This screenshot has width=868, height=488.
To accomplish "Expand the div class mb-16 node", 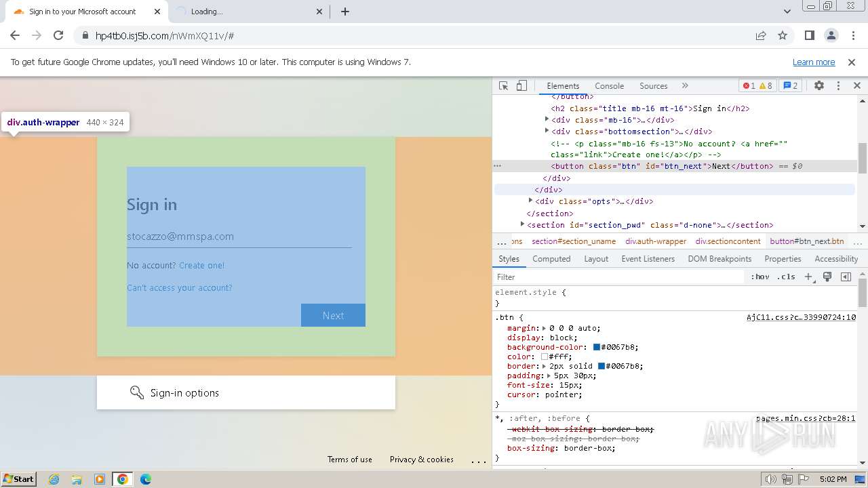I will pyautogui.click(x=547, y=120).
